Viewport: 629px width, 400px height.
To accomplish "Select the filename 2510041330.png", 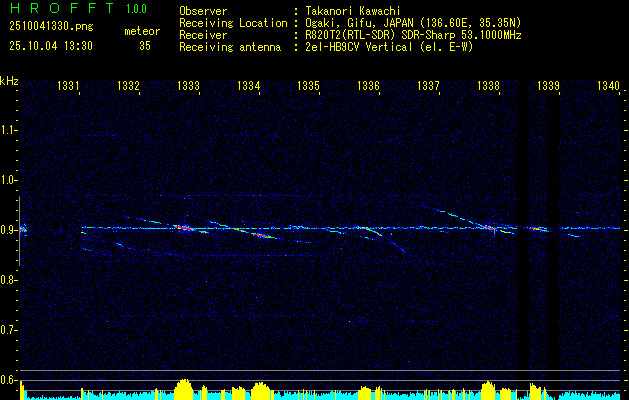I will point(51,27).
